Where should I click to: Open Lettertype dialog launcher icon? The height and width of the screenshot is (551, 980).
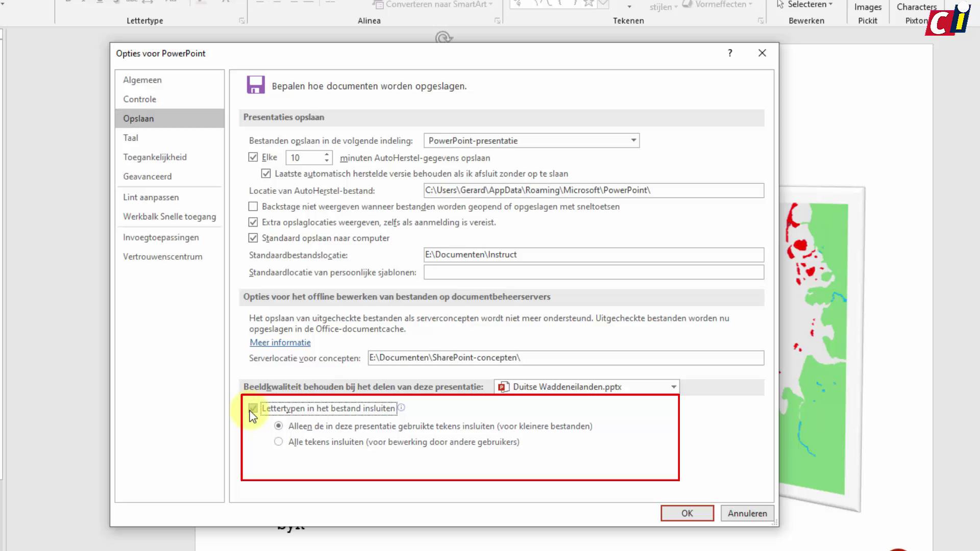pyautogui.click(x=241, y=21)
